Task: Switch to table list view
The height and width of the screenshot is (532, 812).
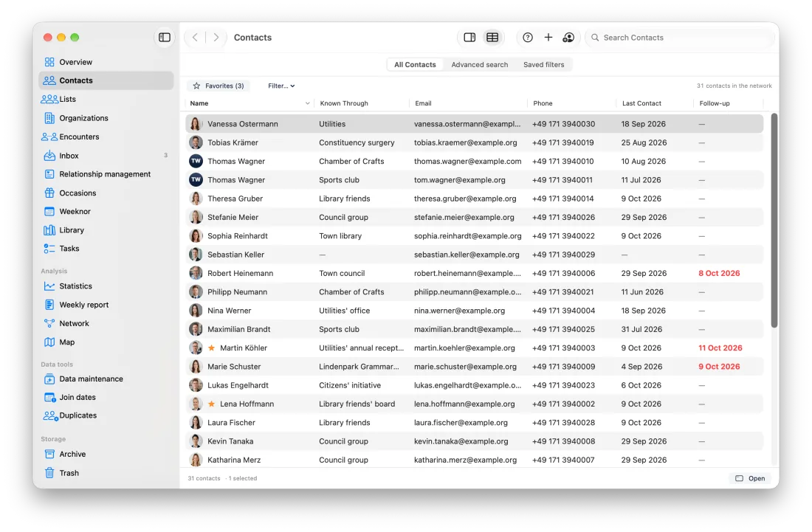Action: coord(492,37)
